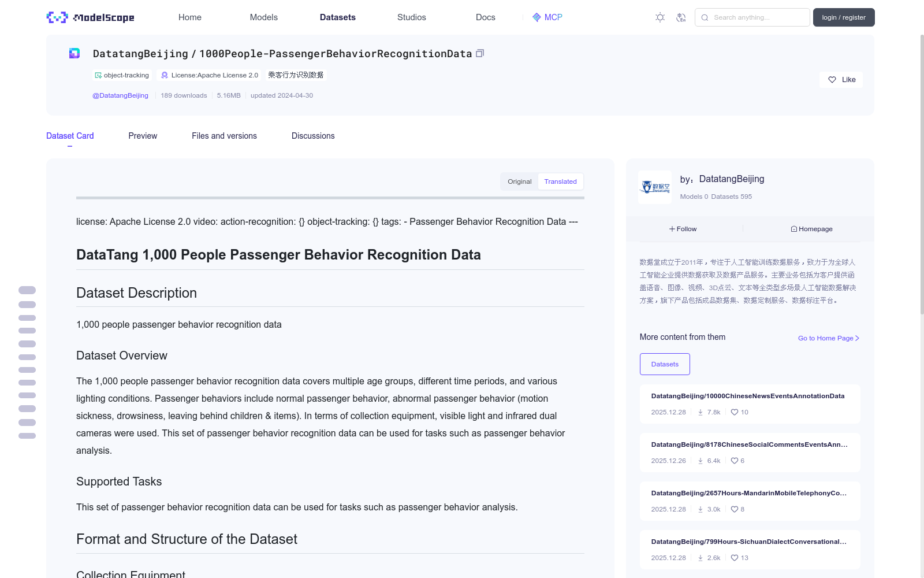Viewport: 924px width, 578px height.
Task: Click the plus icon next to Follow
Action: (672, 229)
